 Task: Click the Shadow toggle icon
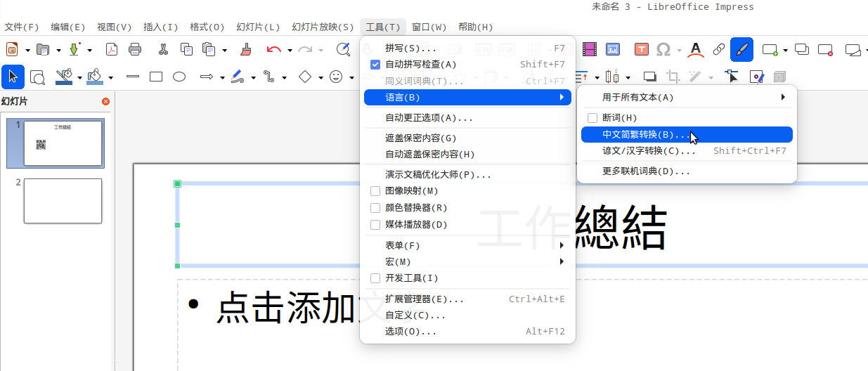click(650, 77)
